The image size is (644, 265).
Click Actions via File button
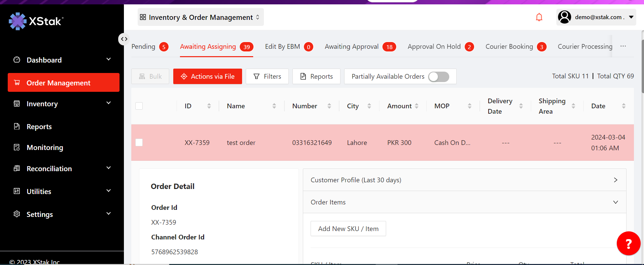tap(208, 76)
